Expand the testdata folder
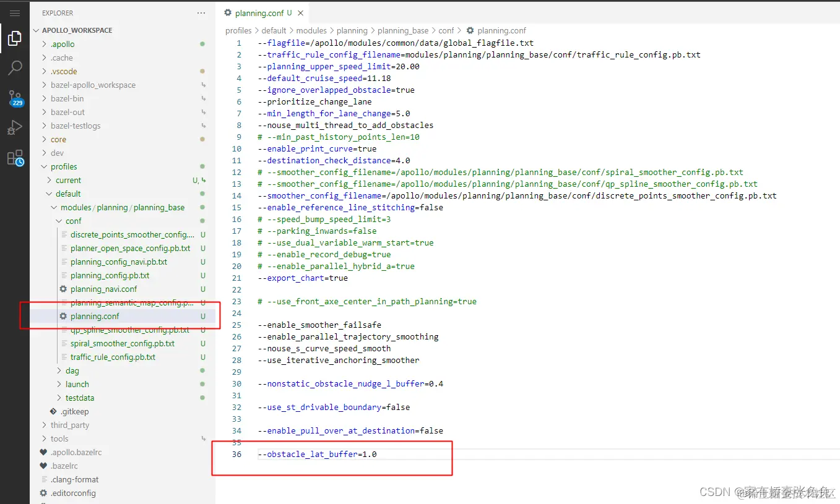 pyautogui.click(x=80, y=398)
